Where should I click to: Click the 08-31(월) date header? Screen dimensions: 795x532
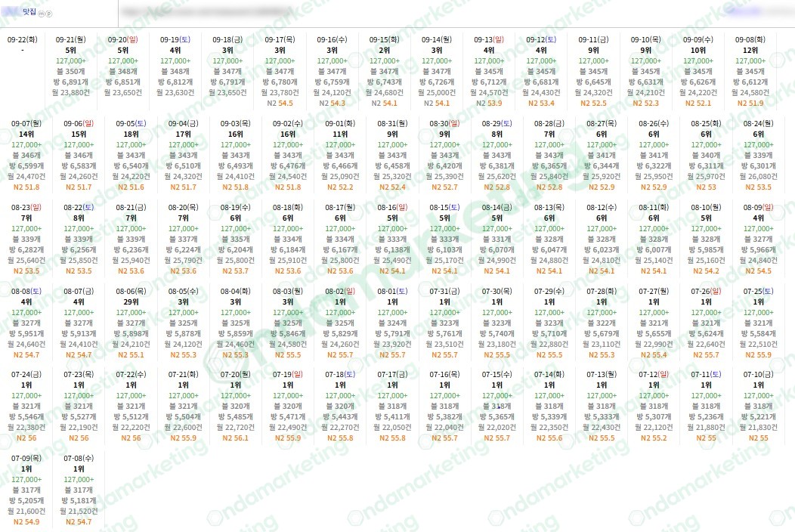tap(392, 123)
